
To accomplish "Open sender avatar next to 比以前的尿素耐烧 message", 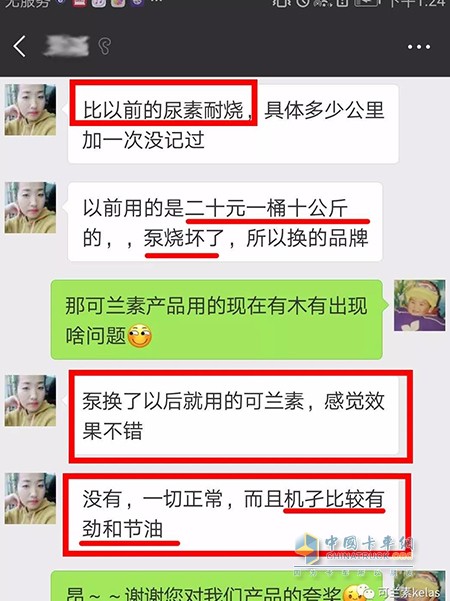I will pos(30,110).
